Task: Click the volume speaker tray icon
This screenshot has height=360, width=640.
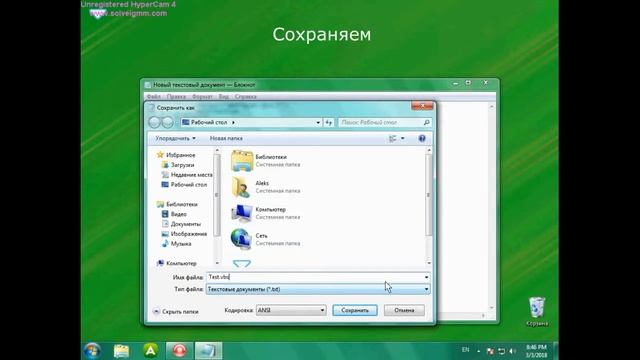Action: 513,351
